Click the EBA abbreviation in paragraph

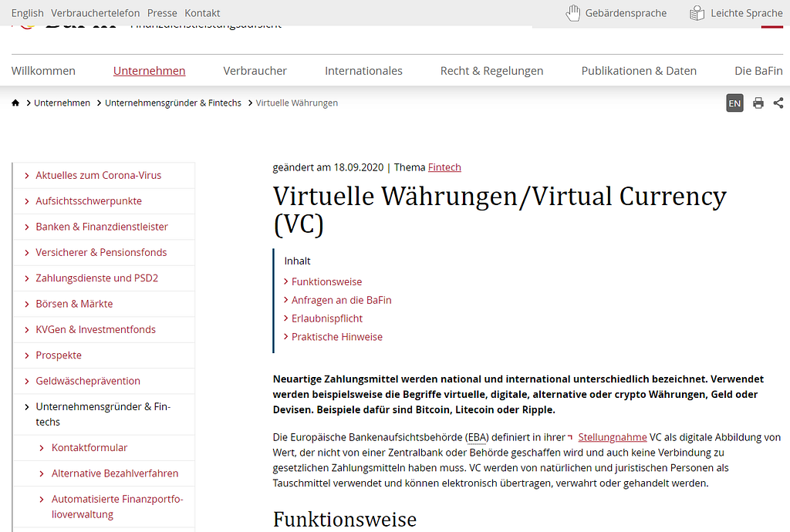[477, 437]
